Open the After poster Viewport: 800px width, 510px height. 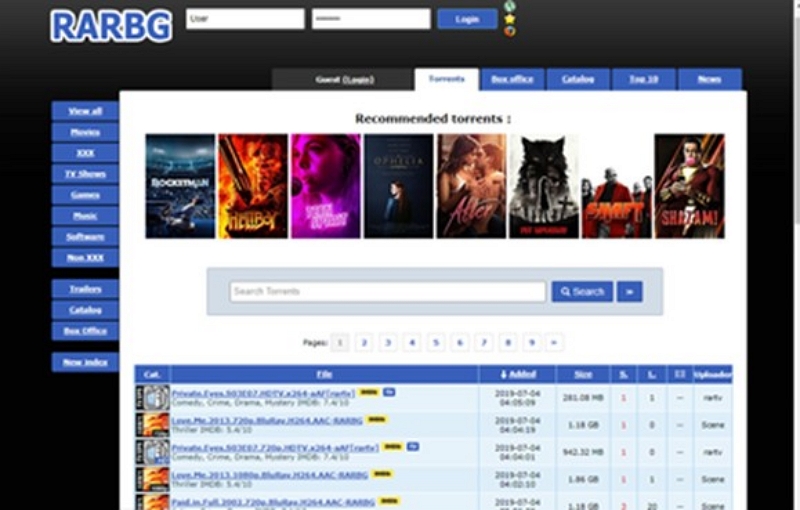[x=471, y=186]
